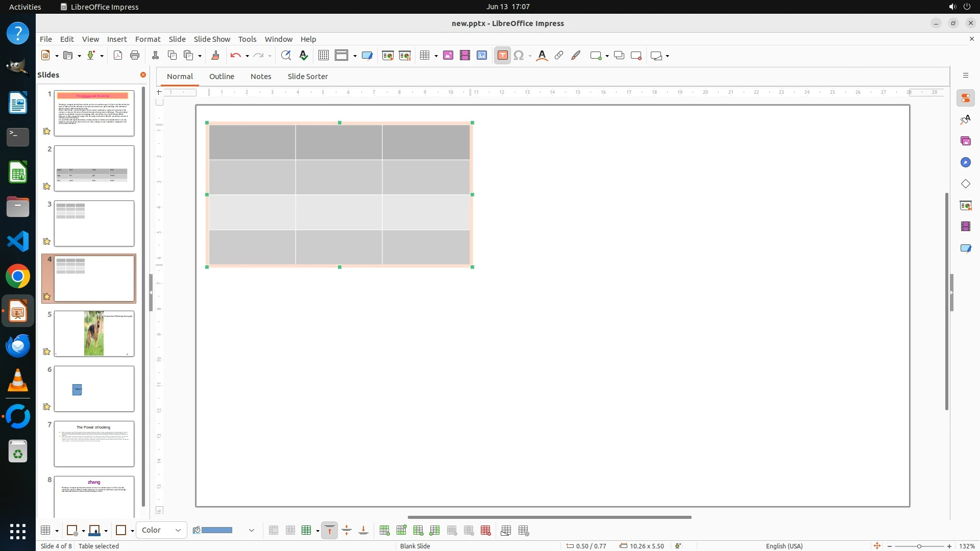The width and height of the screenshot is (980, 551).
Task: Expand the Color fill type dropdown
Action: tap(178, 531)
